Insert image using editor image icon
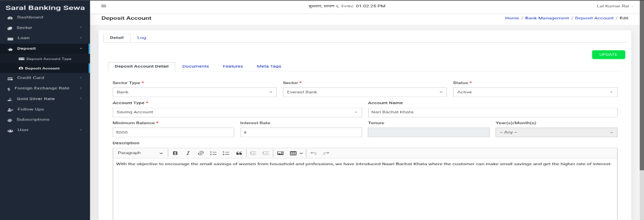This screenshot has height=220, width=644. pos(280,153)
